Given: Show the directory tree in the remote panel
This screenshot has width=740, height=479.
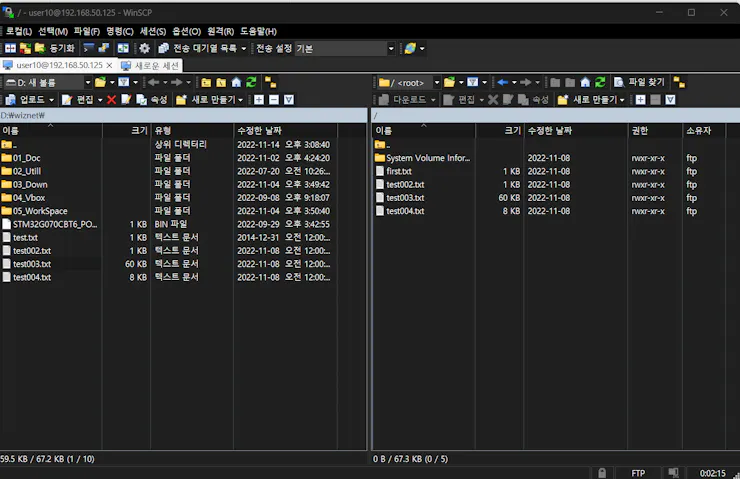Looking at the screenshot, I should 679,83.
